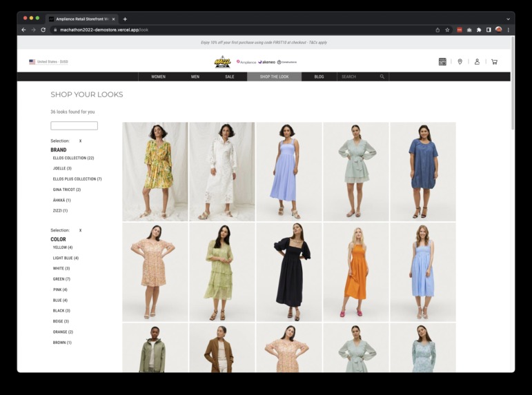This screenshot has width=532, height=395.
Task: Open the orange dress look
Action: tap(356, 272)
